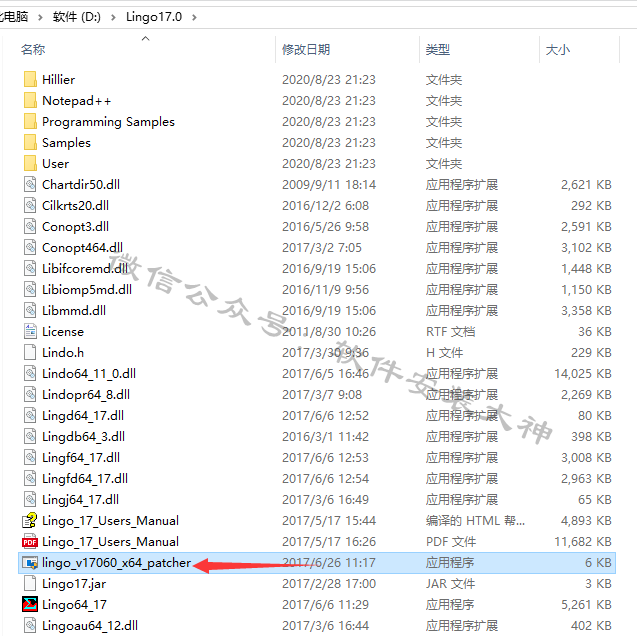Expand the chevron after Lingo17.0 breadcrumb
The width and height of the screenshot is (637, 636).
(194, 17)
